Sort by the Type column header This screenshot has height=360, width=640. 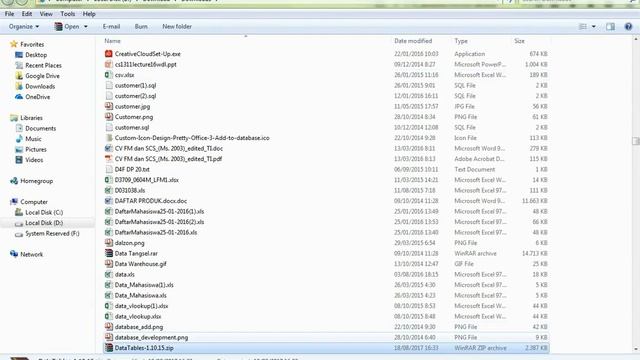click(x=461, y=41)
